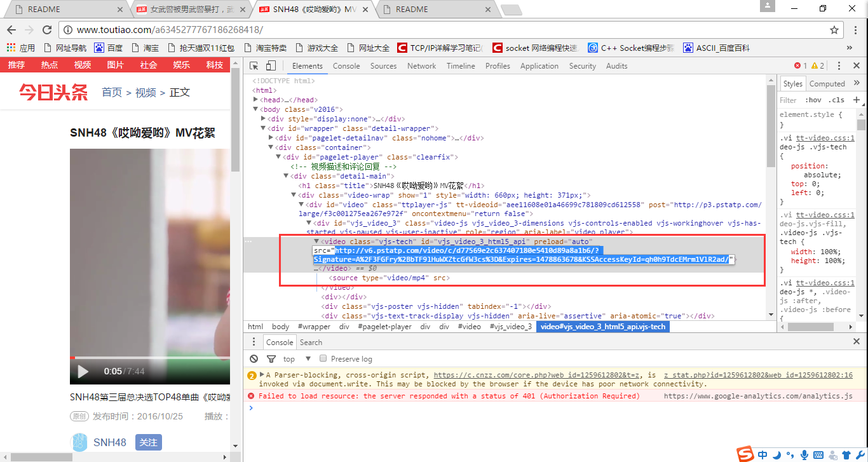
Task: Open the Sogou soft keyboard icon
Action: pos(818,454)
